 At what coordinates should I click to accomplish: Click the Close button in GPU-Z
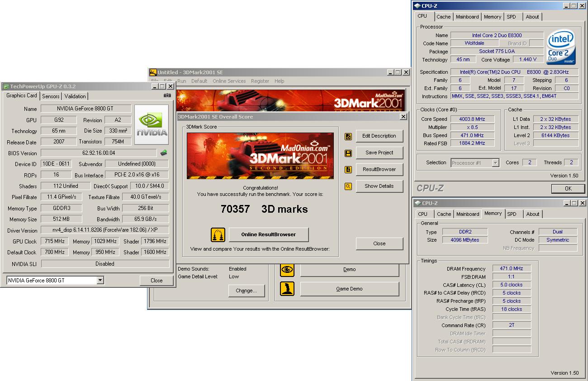tap(156, 281)
